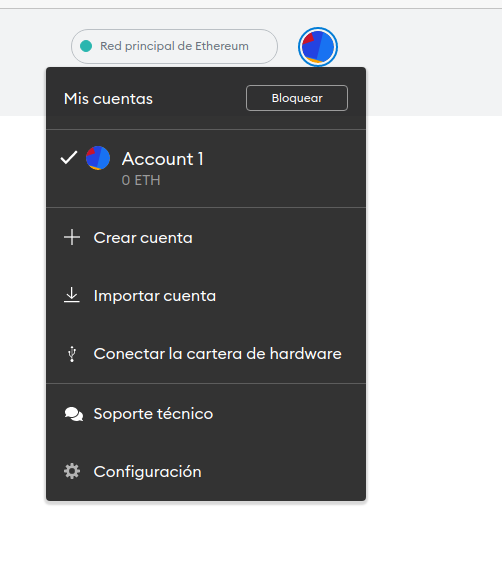This screenshot has width=502, height=562.
Task: Open the Configuración menu entry
Action: 206,472
